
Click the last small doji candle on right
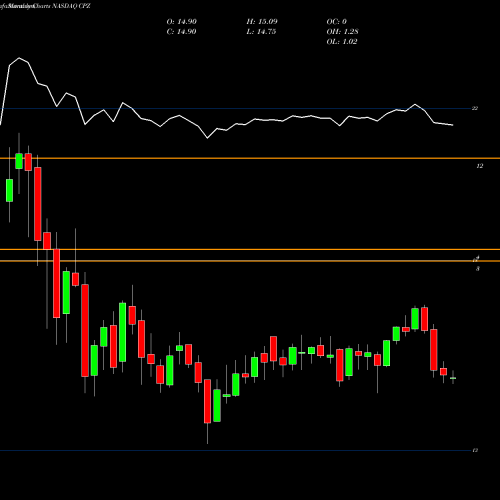pyautogui.click(x=453, y=378)
